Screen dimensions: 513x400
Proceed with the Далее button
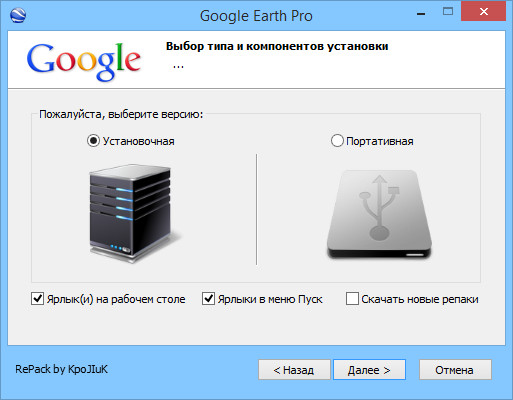click(x=369, y=370)
